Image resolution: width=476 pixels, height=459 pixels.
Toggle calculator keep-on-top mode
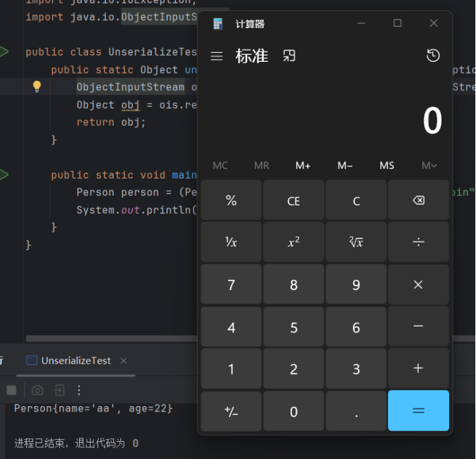pyautogui.click(x=289, y=56)
